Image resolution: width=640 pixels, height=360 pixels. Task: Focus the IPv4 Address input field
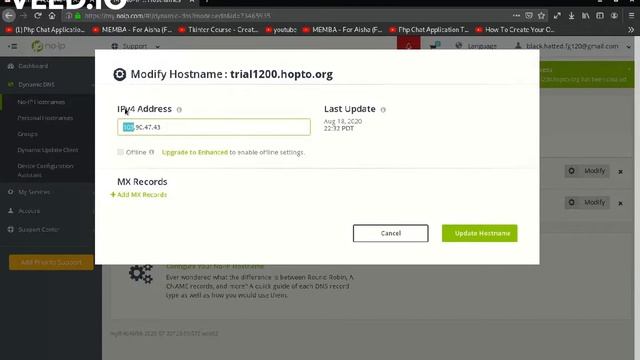214,127
